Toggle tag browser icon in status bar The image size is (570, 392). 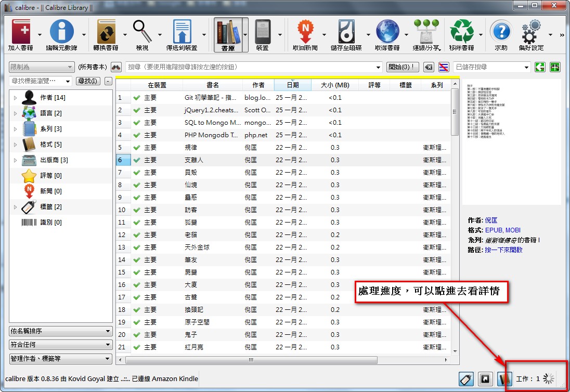(x=466, y=379)
